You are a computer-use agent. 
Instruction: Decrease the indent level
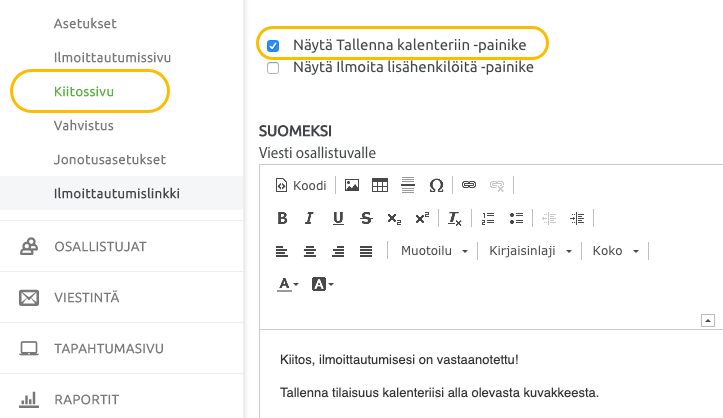click(549, 218)
